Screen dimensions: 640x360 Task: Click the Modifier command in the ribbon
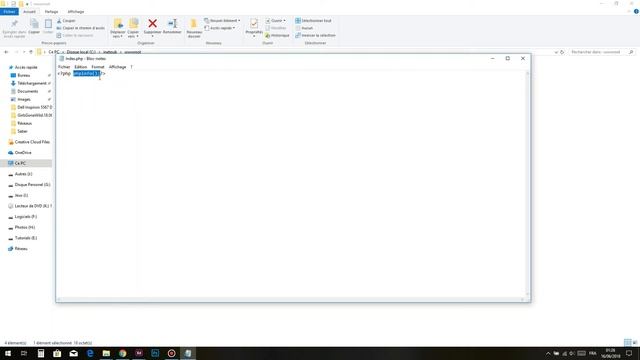pyautogui.click(x=276, y=28)
